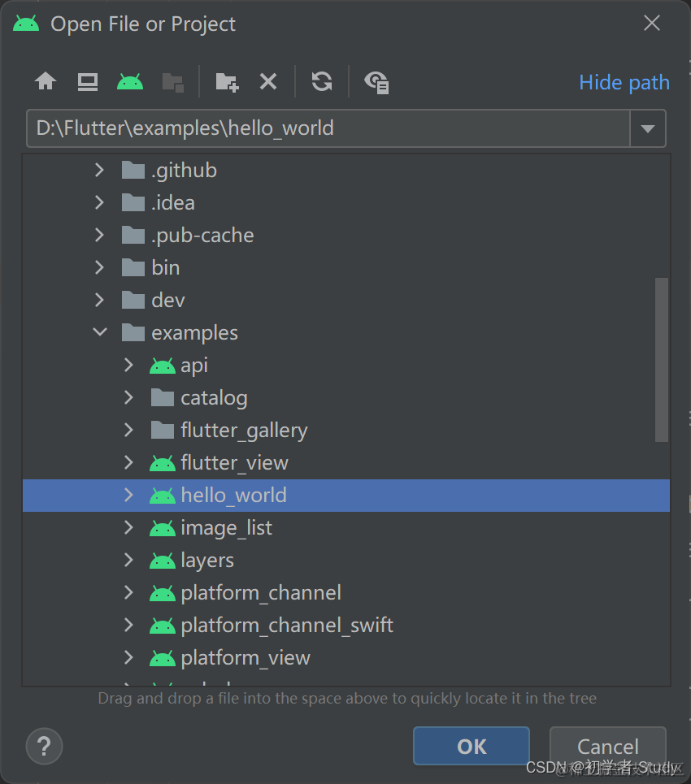
Task: Collapse the examples folder
Action: click(x=100, y=332)
